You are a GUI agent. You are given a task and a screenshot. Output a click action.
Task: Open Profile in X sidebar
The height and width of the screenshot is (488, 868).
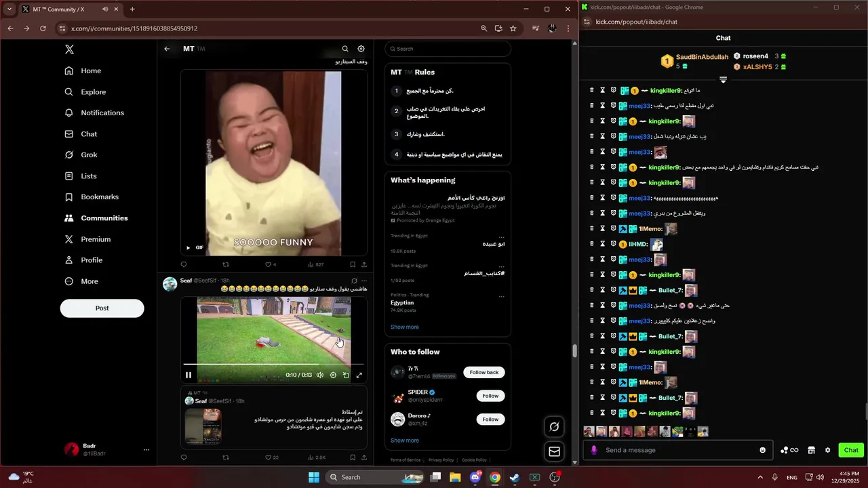tap(83, 260)
